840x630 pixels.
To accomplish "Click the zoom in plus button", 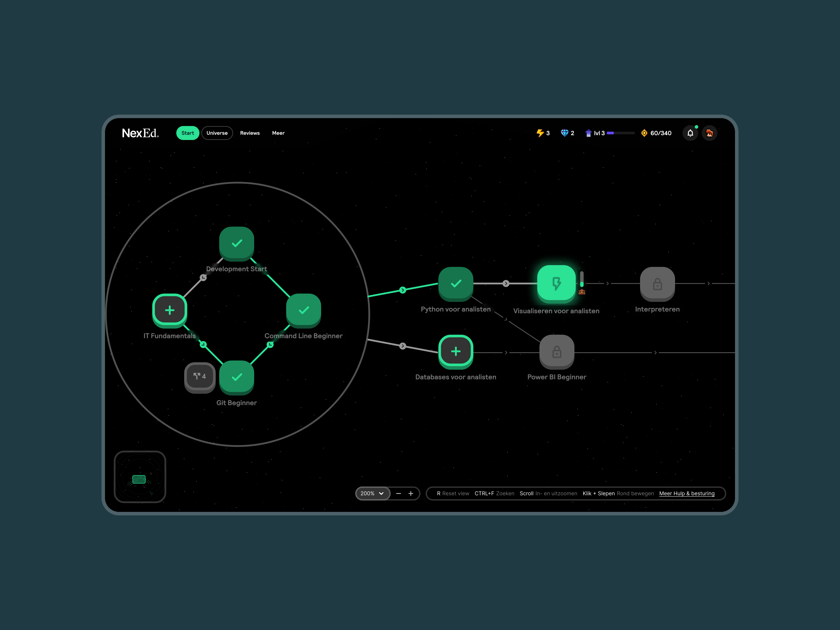I will click(411, 493).
